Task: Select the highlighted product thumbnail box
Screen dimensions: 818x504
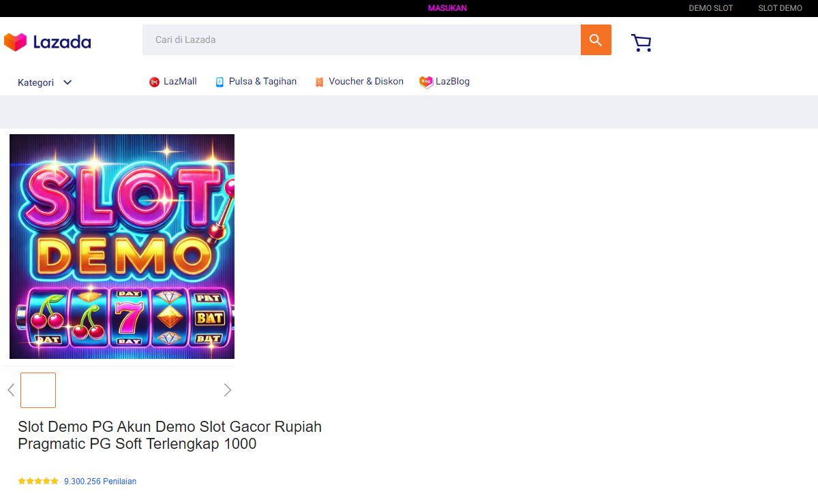Action: tap(38, 390)
